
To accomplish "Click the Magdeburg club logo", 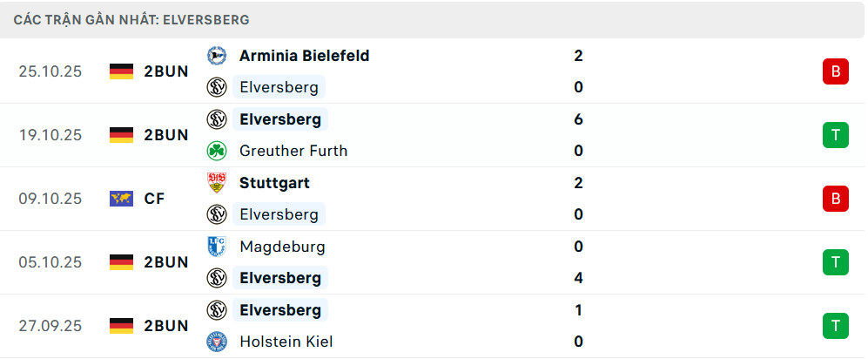I will [x=217, y=247].
